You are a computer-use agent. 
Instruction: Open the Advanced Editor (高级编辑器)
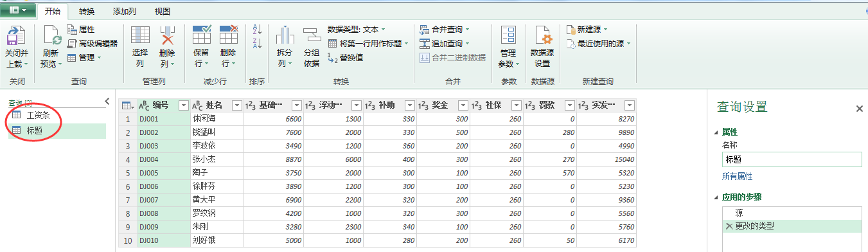[93, 44]
